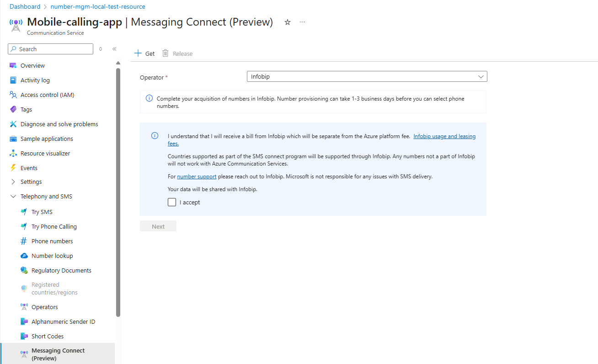Tick the I accept checkbox

pos(172,202)
